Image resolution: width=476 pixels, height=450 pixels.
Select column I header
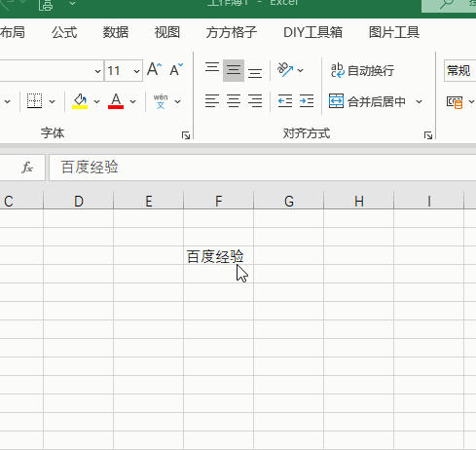429,201
